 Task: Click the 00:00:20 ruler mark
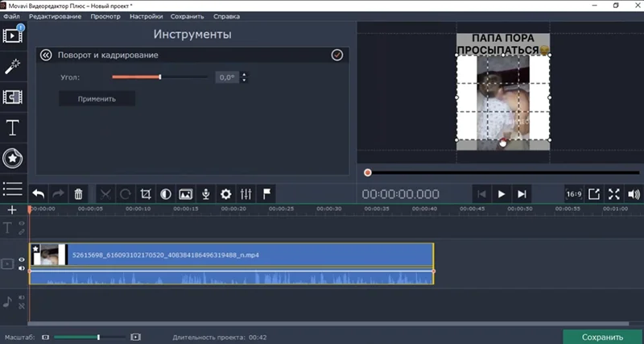233,209
